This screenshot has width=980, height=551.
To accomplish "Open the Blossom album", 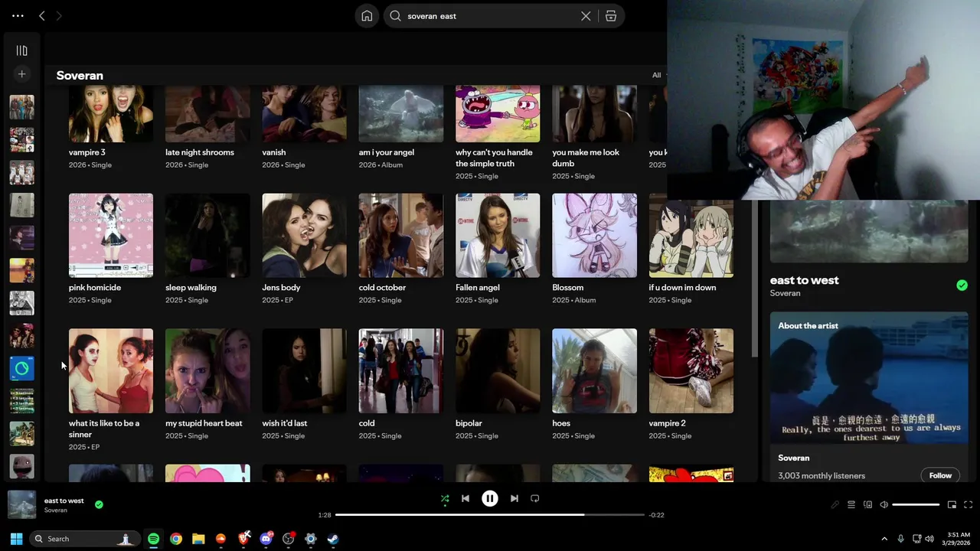I will pos(594,249).
